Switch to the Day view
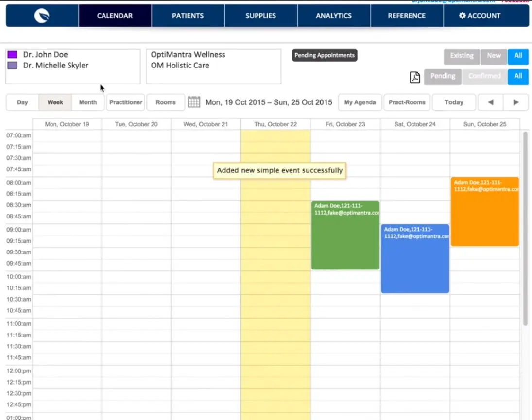The height and width of the screenshot is (420, 532). tap(22, 102)
